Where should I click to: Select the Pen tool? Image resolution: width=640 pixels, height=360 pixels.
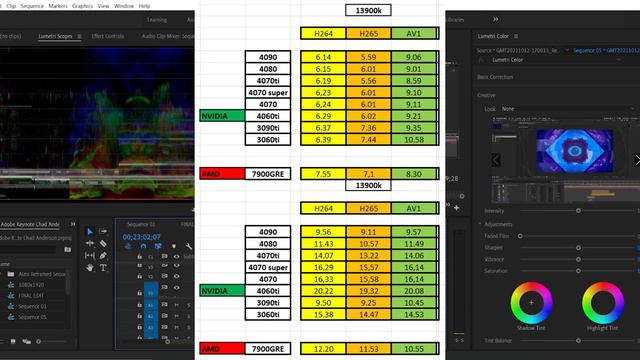pyautogui.click(x=103, y=256)
